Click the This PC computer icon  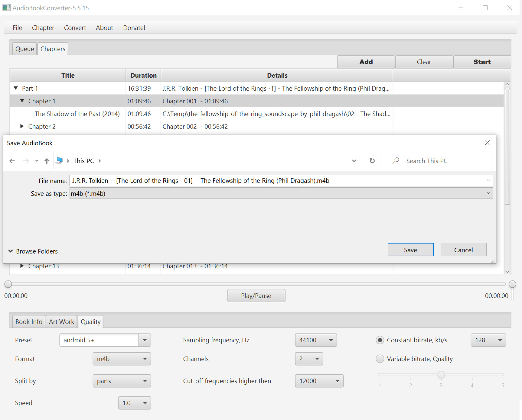coord(59,160)
